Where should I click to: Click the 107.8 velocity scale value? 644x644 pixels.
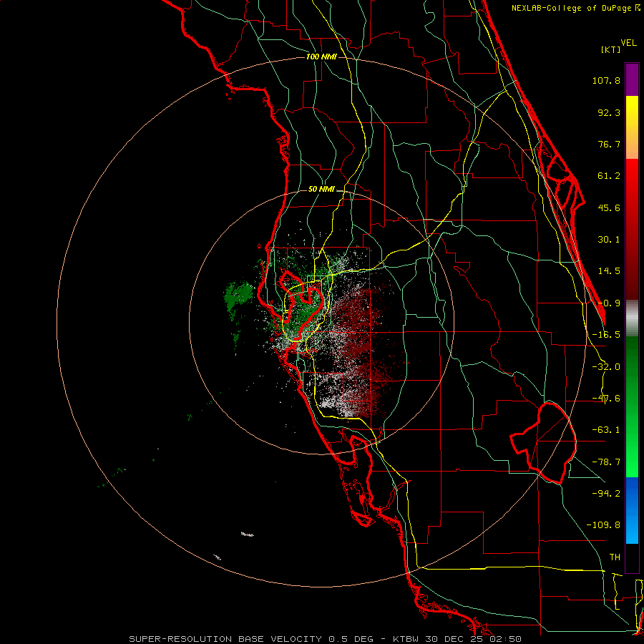pos(606,80)
